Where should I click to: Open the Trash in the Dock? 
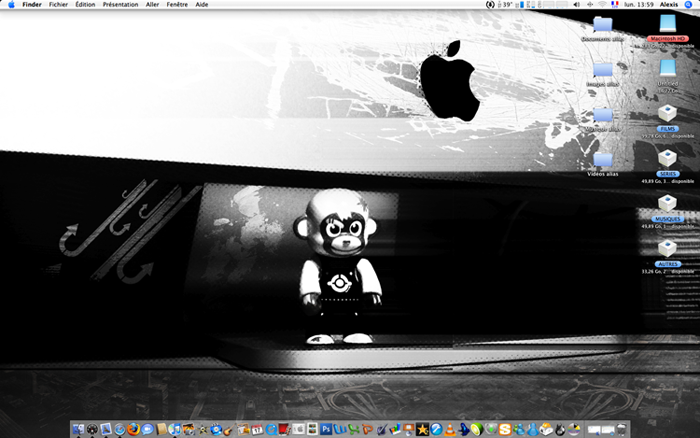(621, 429)
